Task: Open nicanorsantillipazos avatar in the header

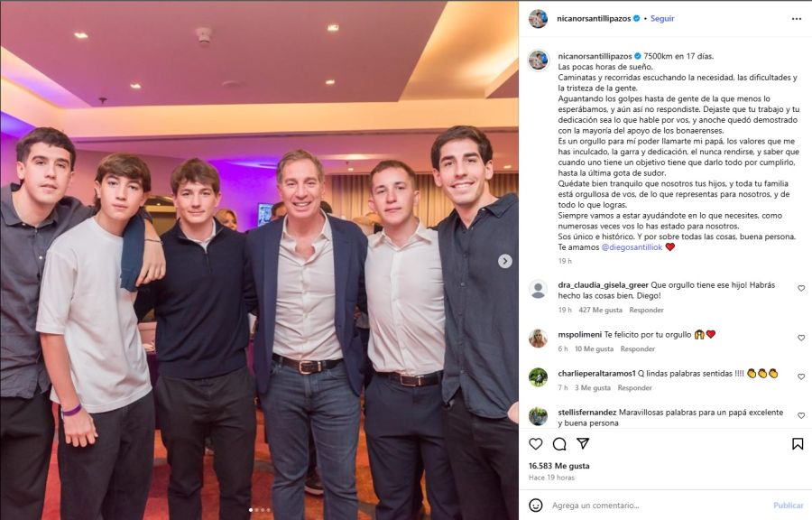Action: [538, 18]
